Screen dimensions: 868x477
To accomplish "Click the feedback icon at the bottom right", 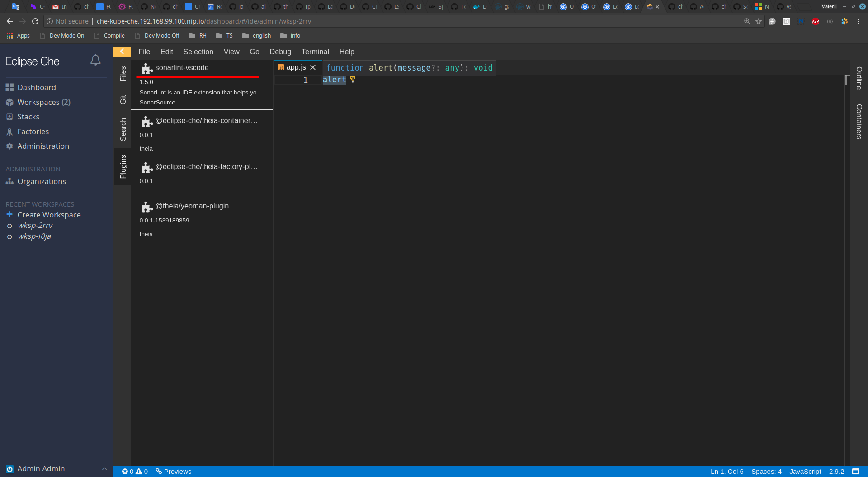I will 856,471.
